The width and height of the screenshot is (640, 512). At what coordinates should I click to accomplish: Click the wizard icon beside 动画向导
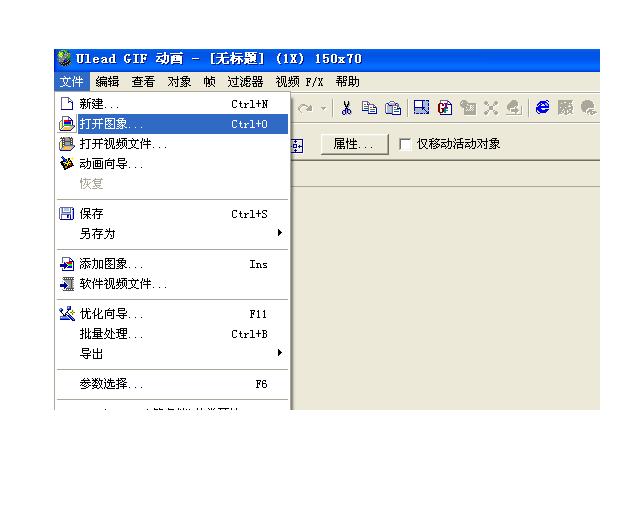[x=67, y=164]
